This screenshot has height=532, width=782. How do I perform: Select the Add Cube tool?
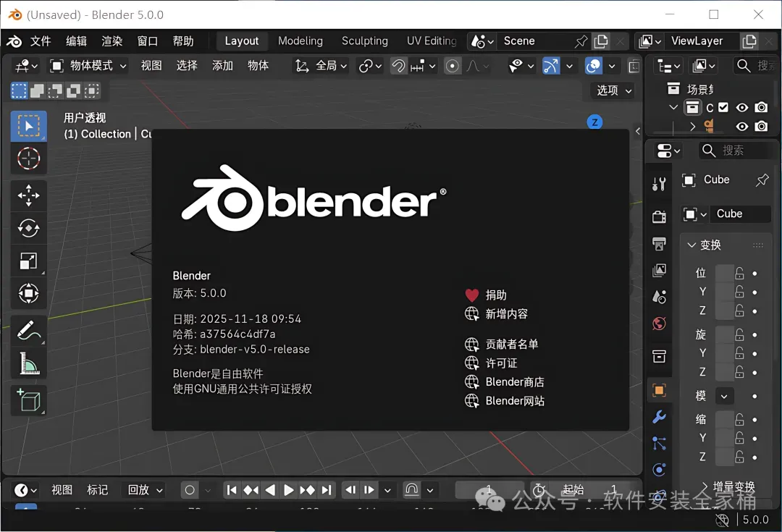[x=28, y=400]
